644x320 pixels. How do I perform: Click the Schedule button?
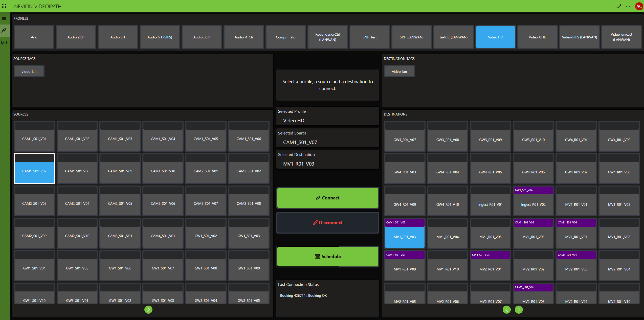328,256
